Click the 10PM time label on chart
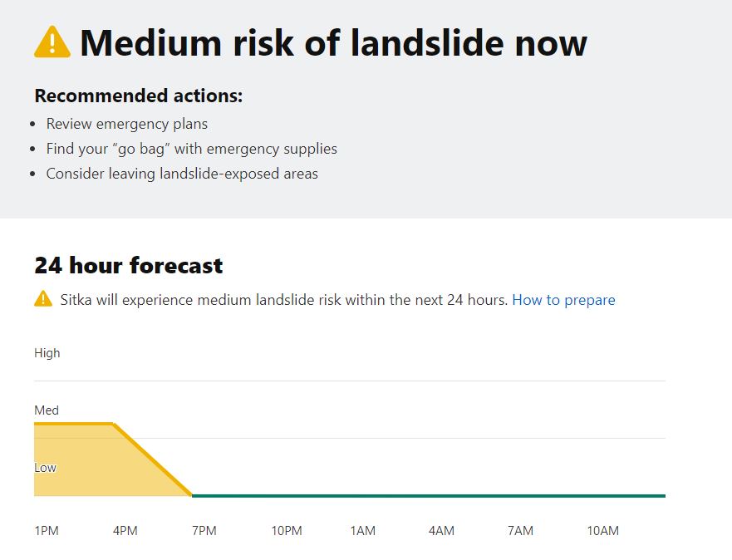Image resolution: width=732 pixels, height=560 pixels. click(x=287, y=531)
